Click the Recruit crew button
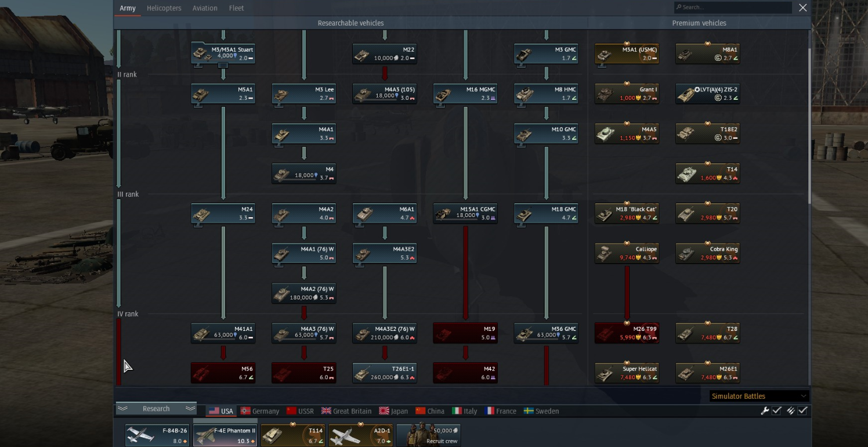Screen dimensions: 868x447 pyautogui.click(x=428, y=435)
